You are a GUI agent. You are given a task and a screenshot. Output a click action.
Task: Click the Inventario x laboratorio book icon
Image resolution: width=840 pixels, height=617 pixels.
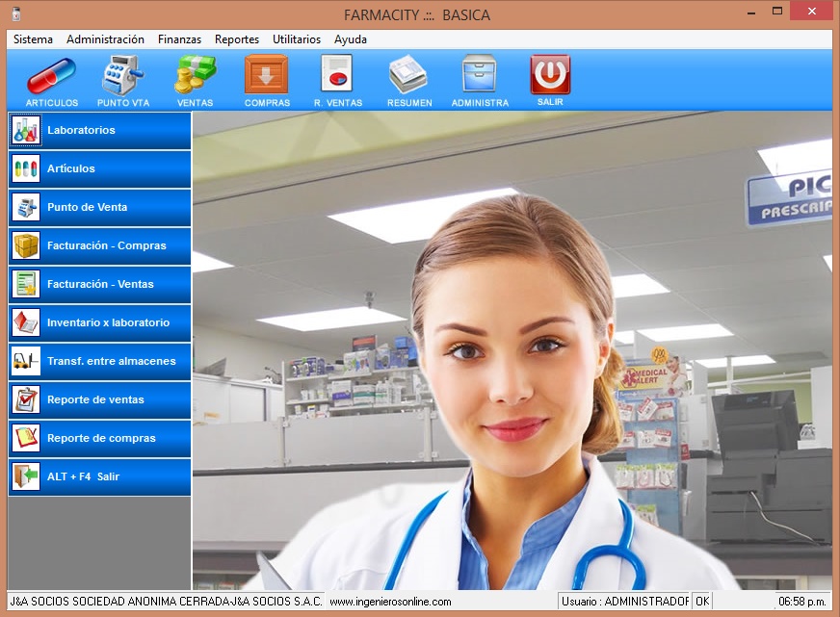pyautogui.click(x=26, y=322)
